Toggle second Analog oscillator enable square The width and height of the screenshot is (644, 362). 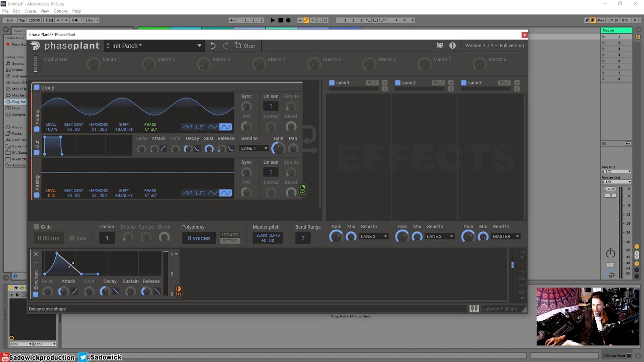pos(37,195)
